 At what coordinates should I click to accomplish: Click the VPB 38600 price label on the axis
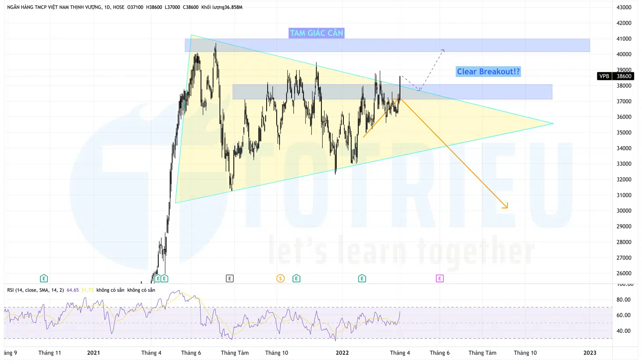point(616,76)
